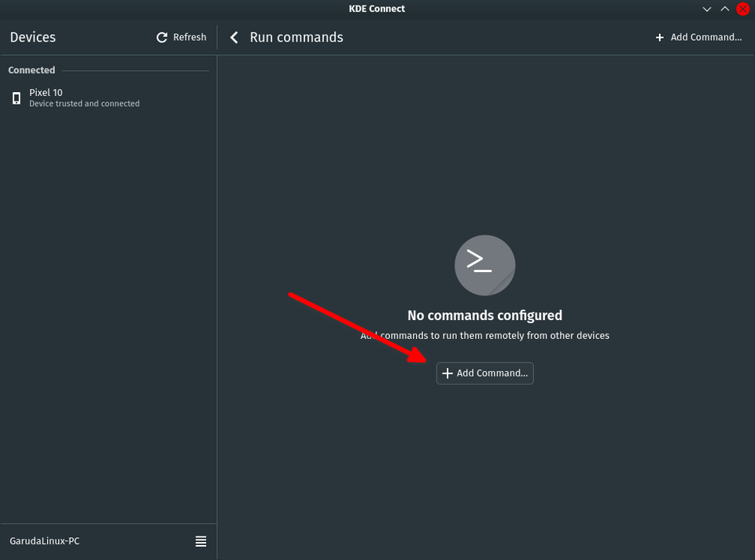Click the plus icon on the central Add Command button
This screenshot has height=560, width=755.
point(447,373)
